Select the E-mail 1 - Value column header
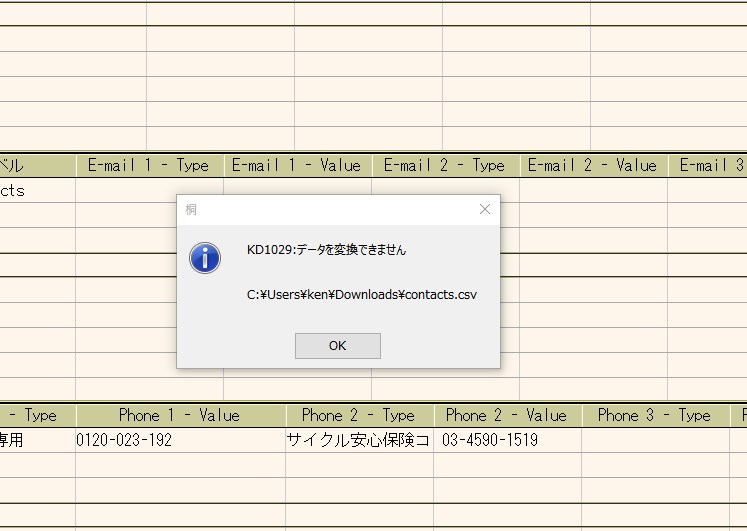The width and height of the screenshot is (747, 531). pyautogui.click(x=297, y=166)
